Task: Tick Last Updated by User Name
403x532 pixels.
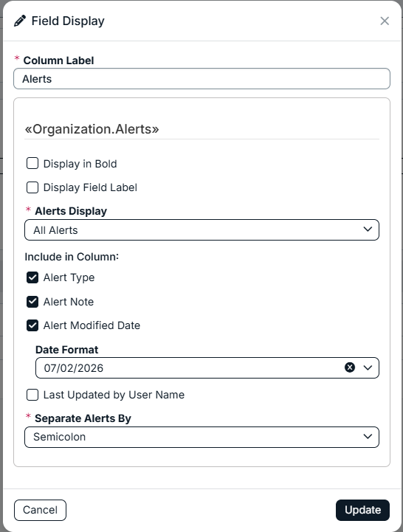Action: (32, 395)
